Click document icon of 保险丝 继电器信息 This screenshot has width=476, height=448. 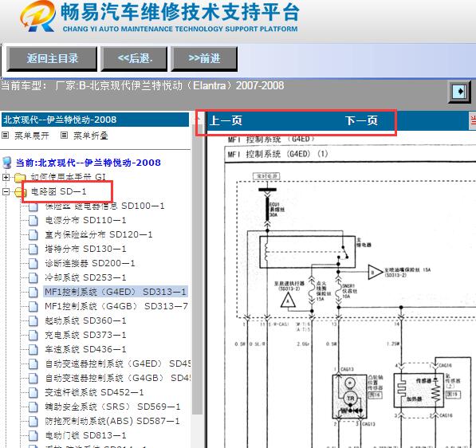click(33, 206)
